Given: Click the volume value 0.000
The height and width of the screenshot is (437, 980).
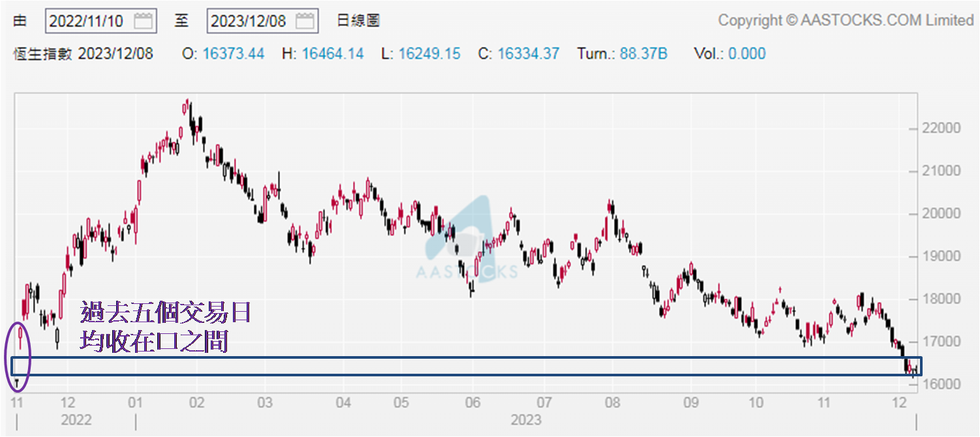Looking at the screenshot, I should click(746, 54).
